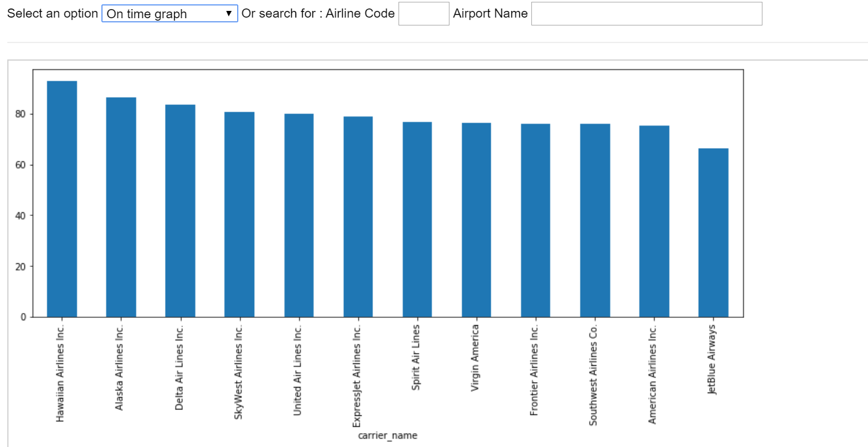Image resolution: width=868 pixels, height=447 pixels.
Task: Click the Hawaiian Airlines Inc. bar
Action: [62, 199]
